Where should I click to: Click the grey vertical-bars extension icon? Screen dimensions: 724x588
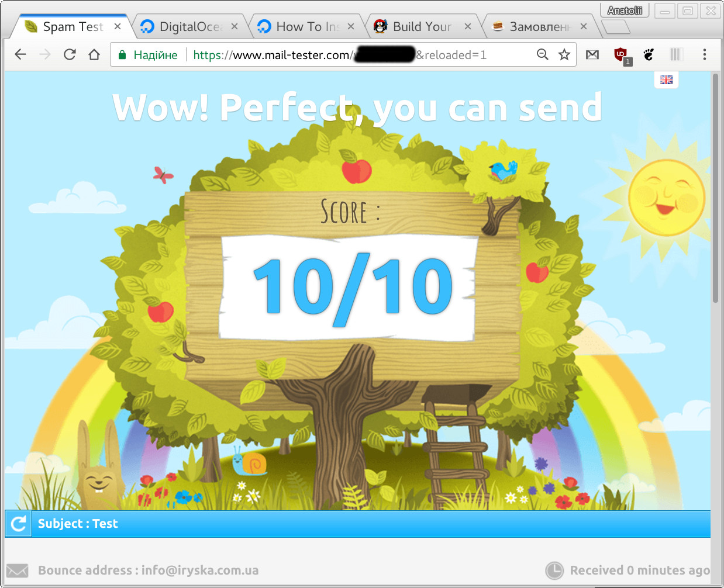click(x=676, y=54)
